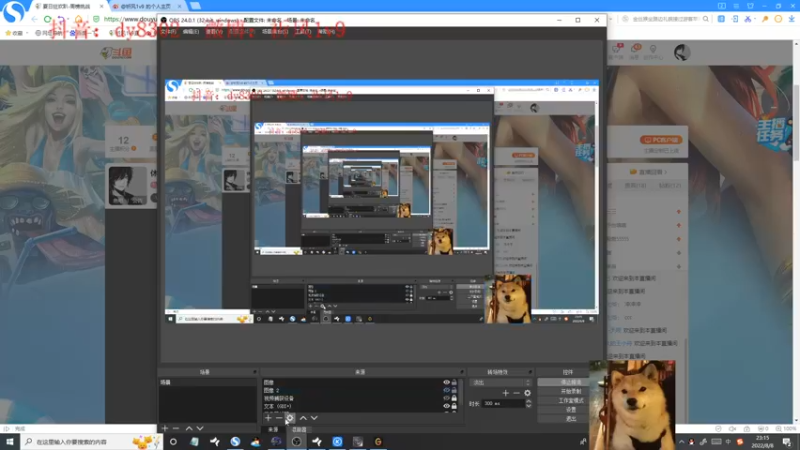
Task: Toggle the lock on the 文本 (GDI+) source
Action: 454,406
